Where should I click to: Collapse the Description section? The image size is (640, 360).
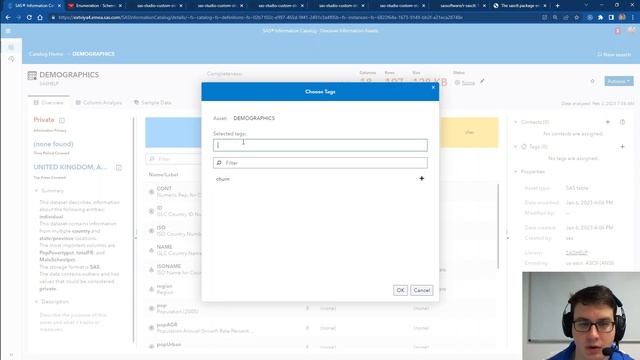coord(36,302)
